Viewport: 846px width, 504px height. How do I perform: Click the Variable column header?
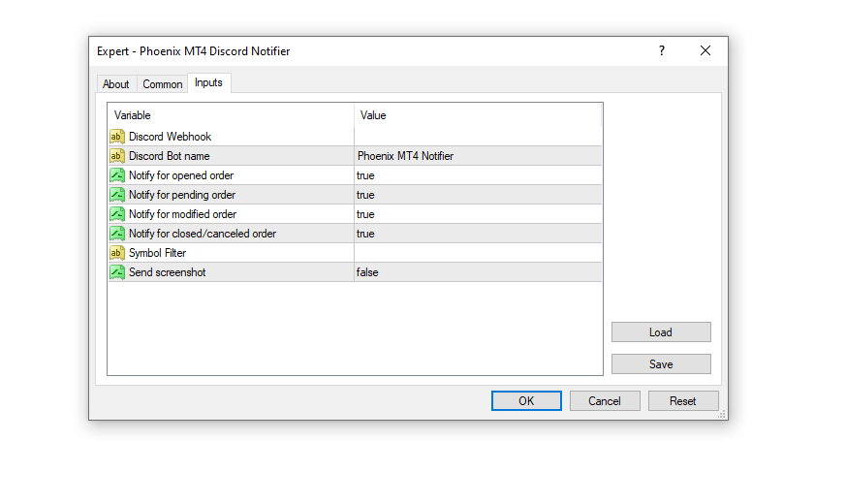pos(231,115)
